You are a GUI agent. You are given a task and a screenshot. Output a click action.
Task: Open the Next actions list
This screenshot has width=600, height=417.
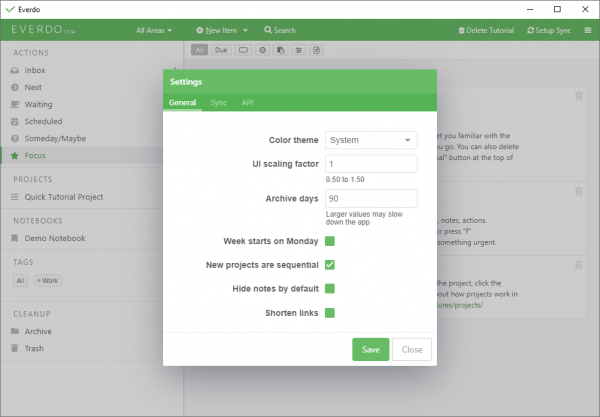[33, 87]
